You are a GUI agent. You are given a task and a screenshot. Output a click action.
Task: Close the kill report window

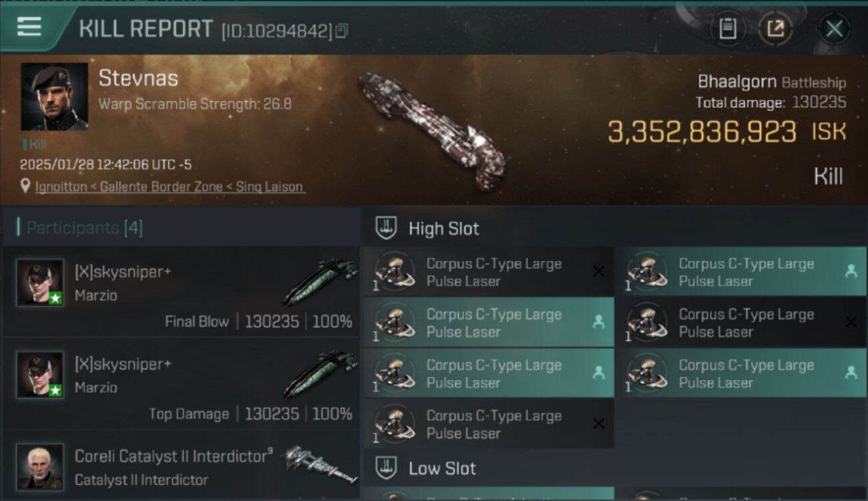pos(834,29)
